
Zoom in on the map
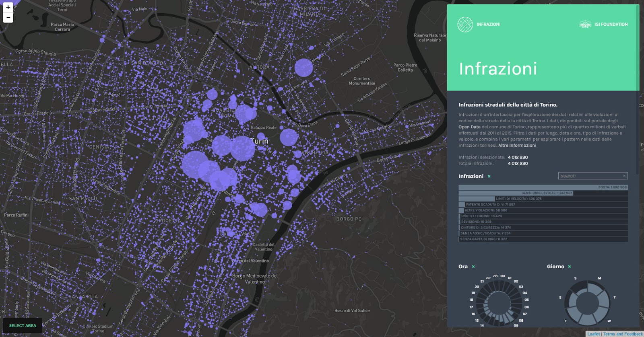click(x=8, y=7)
